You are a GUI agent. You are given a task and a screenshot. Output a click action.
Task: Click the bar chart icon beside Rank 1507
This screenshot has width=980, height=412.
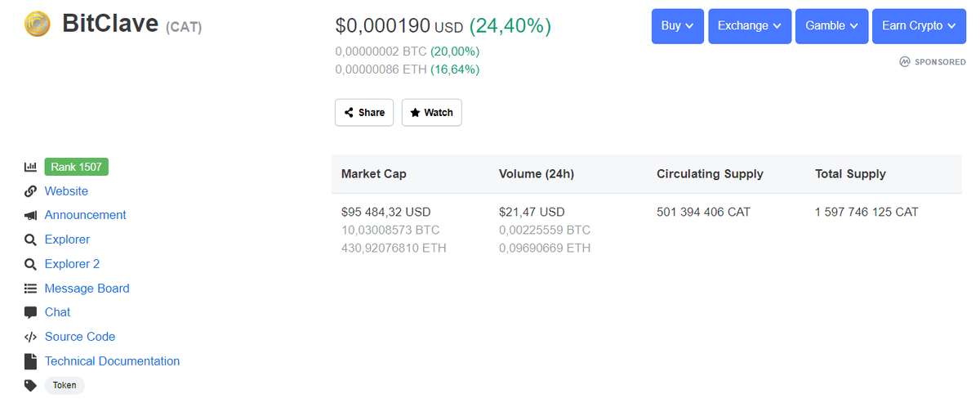tap(30, 167)
